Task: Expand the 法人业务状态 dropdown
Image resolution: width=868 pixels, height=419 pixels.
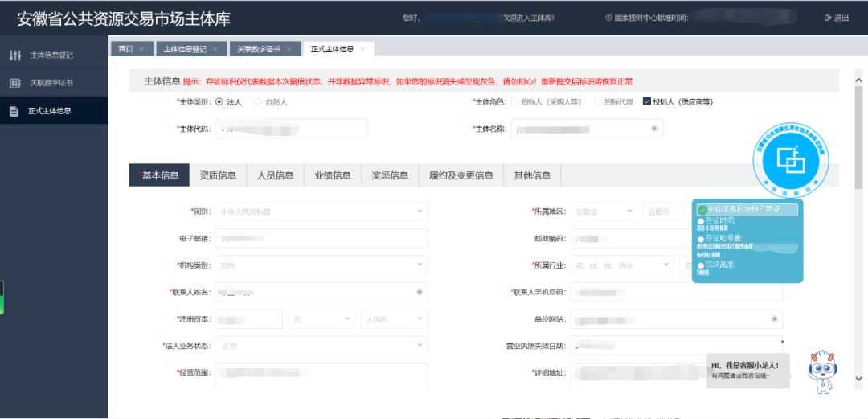Action: pos(419,346)
